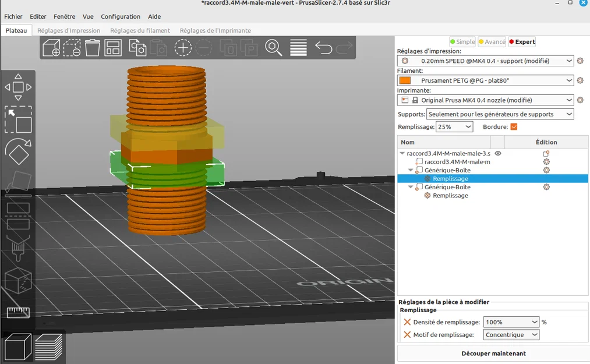Open Supports dropdown
The image size is (590, 364).
point(500,114)
